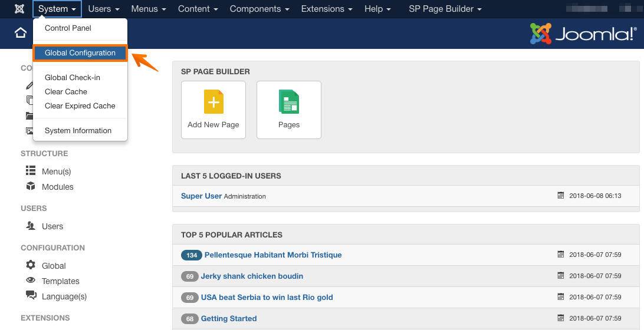The height and width of the screenshot is (330, 644).
Task: Open the green Pages icon
Action: [289, 101]
